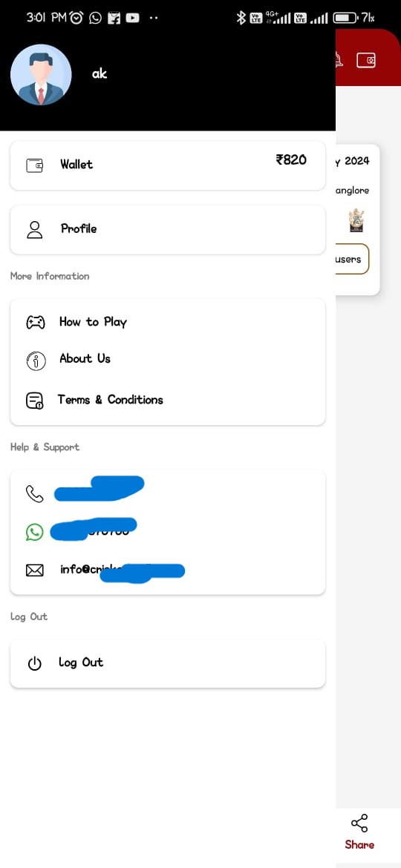Click the Wallet card icon
Screen dimensions: 401x868
[35, 165]
